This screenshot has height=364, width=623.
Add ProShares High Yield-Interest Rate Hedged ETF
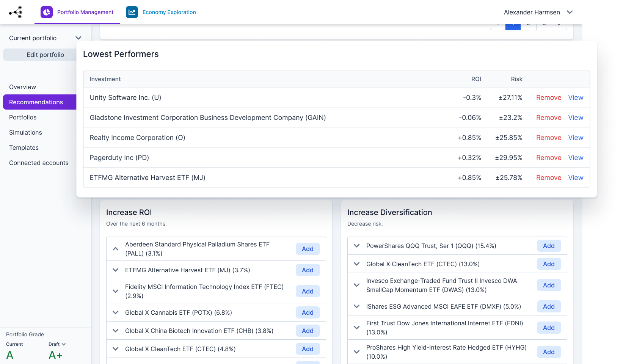(549, 352)
